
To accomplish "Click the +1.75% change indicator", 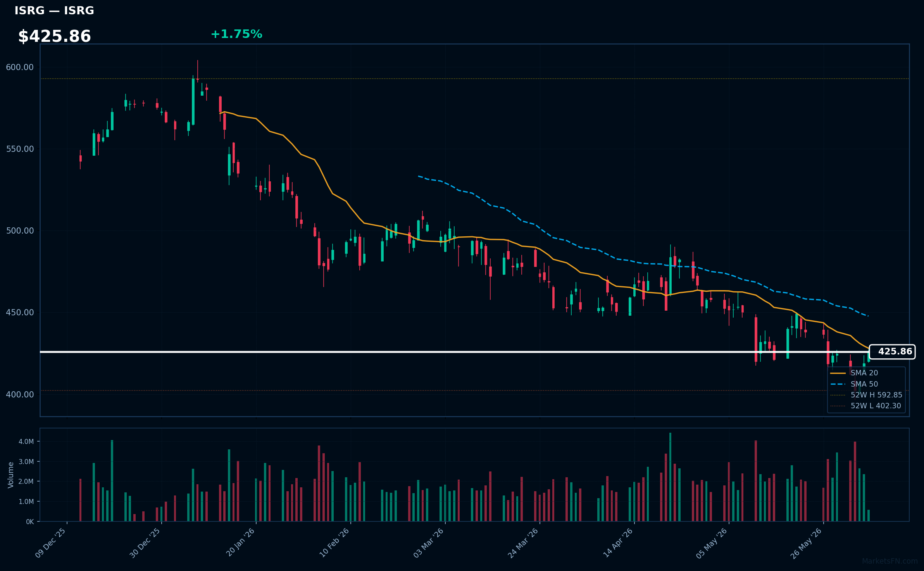I will pos(236,34).
